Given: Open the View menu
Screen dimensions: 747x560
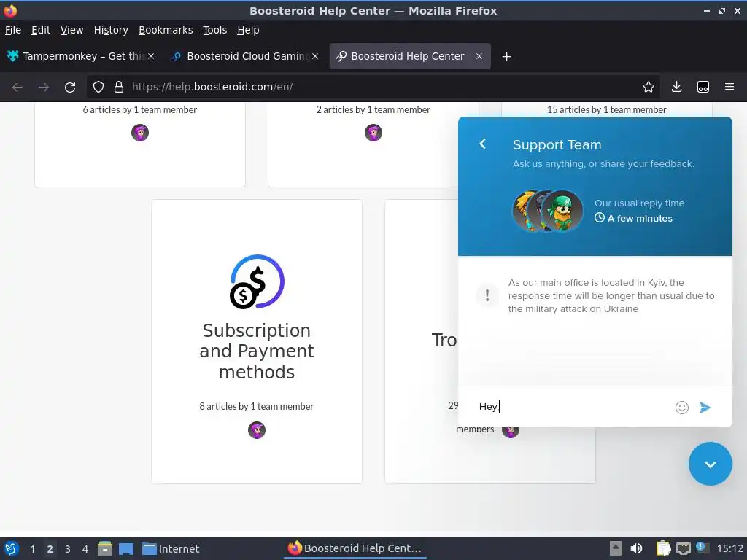Looking at the screenshot, I should (71, 30).
